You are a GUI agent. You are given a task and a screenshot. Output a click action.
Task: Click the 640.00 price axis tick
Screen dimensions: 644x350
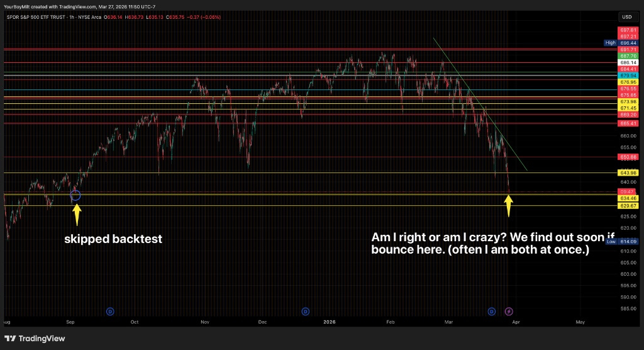click(628, 182)
